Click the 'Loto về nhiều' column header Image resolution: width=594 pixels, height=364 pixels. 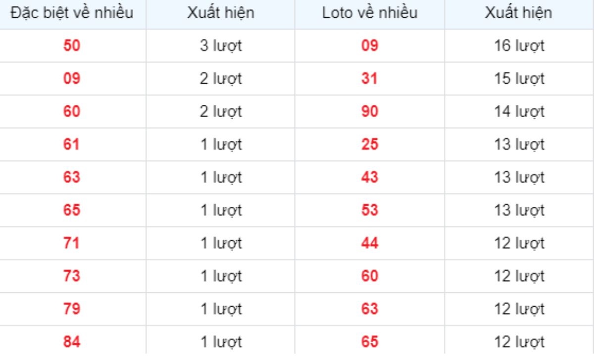tap(369, 13)
